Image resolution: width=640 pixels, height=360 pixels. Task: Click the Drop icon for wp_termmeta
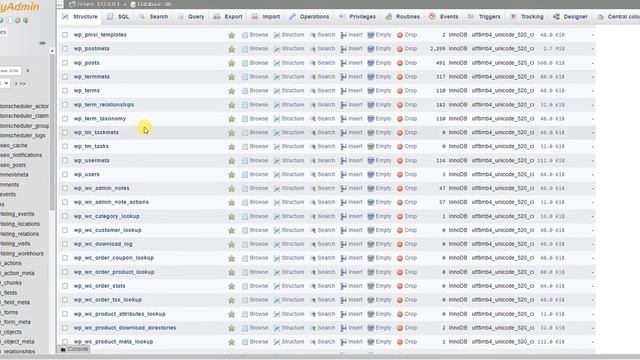(x=400, y=77)
